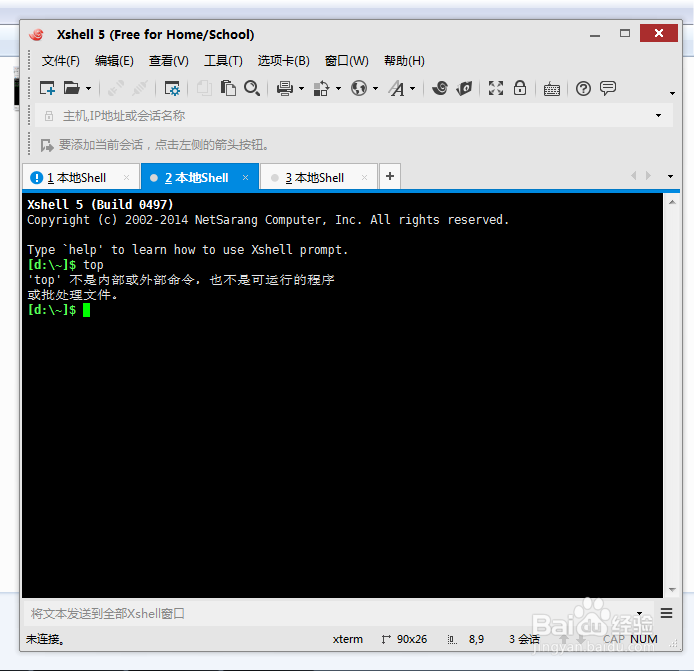The width and height of the screenshot is (694, 671).
Task: Click the Print icon
Action: (285, 89)
